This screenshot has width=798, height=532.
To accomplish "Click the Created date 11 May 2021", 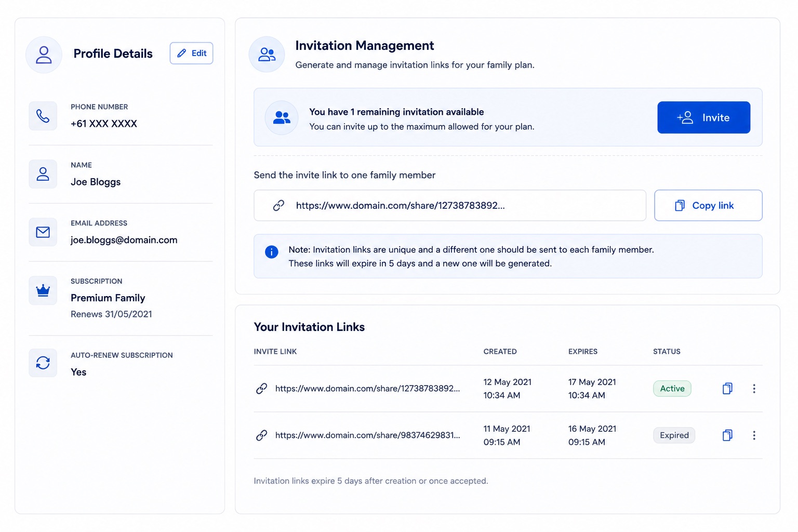I will pos(507,429).
